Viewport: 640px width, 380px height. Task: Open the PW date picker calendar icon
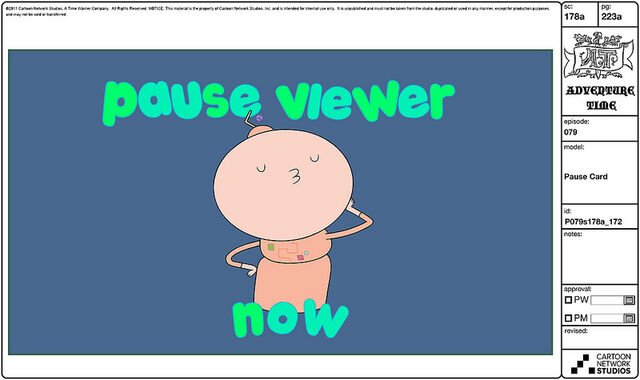point(629,300)
